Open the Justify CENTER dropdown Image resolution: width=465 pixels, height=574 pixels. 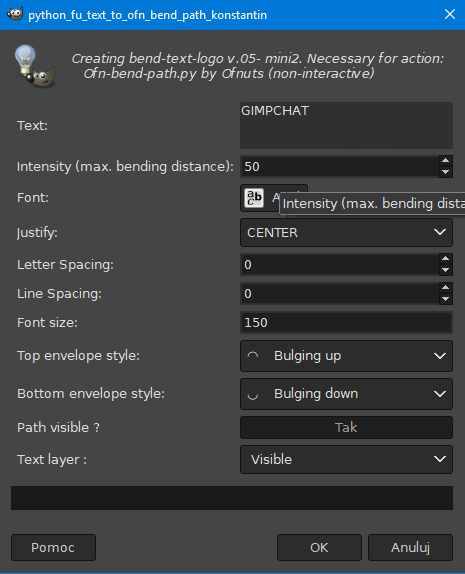(346, 232)
